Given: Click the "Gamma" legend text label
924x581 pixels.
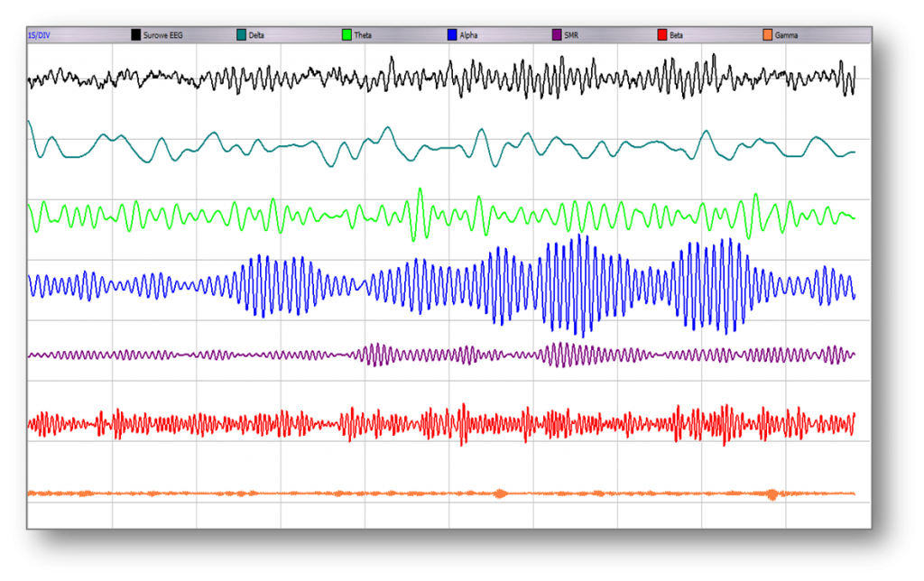Looking at the screenshot, I should click(786, 35).
